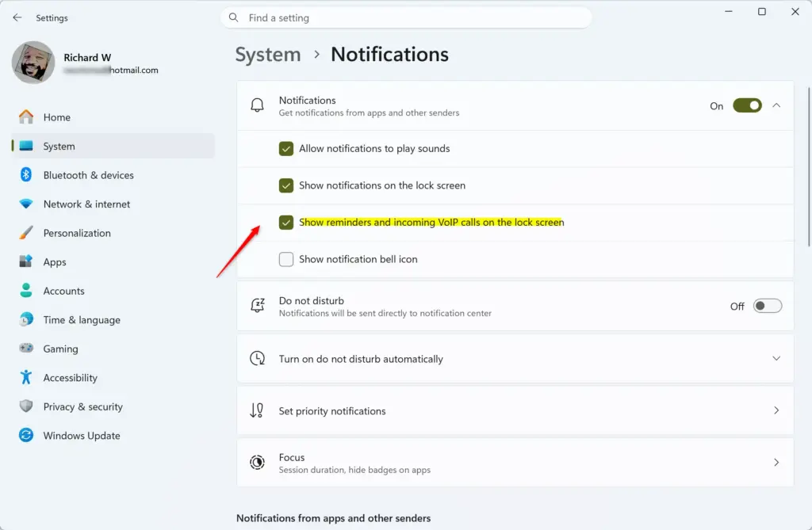The height and width of the screenshot is (530, 812).
Task: Check Show notification bell icon
Action: pos(285,259)
